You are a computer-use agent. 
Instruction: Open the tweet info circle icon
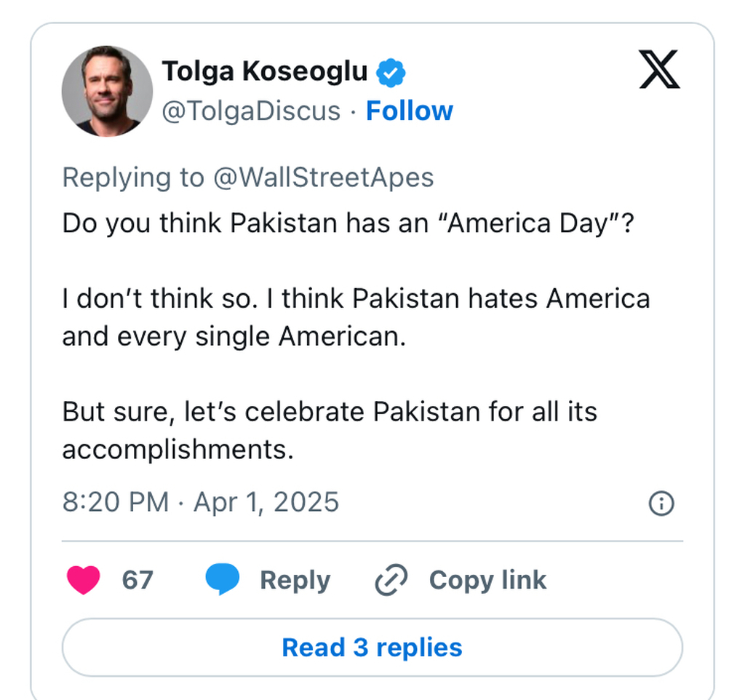click(661, 504)
